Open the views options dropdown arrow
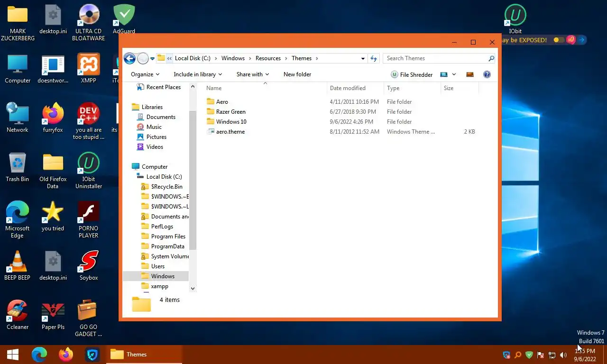This screenshot has height=364, width=607. click(454, 74)
